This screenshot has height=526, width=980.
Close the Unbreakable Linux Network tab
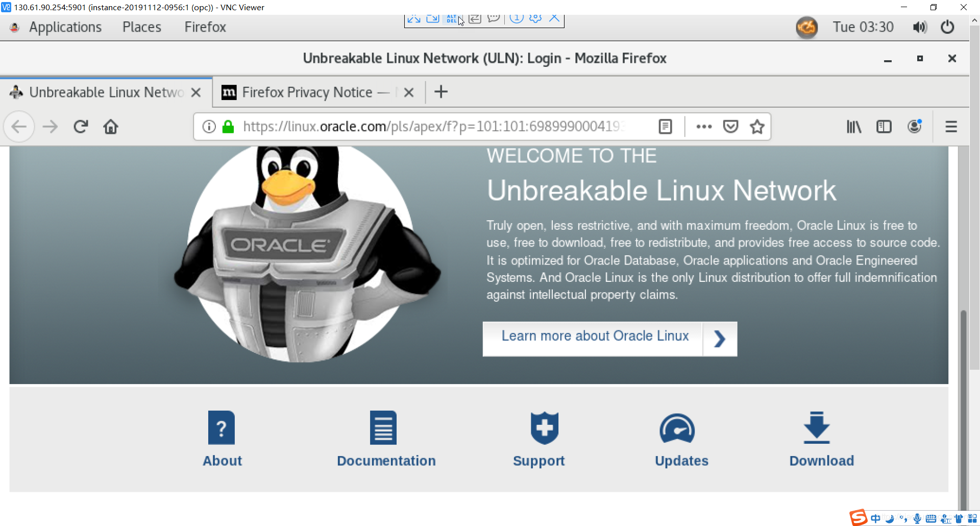click(195, 92)
